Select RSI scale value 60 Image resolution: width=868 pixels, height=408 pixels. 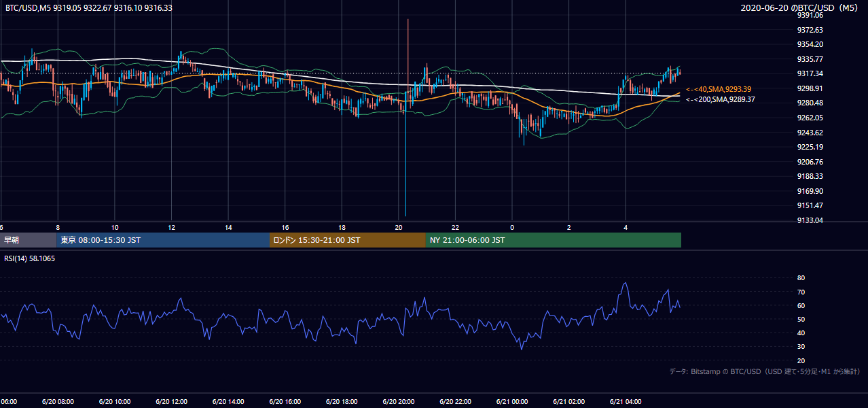[x=801, y=305]
